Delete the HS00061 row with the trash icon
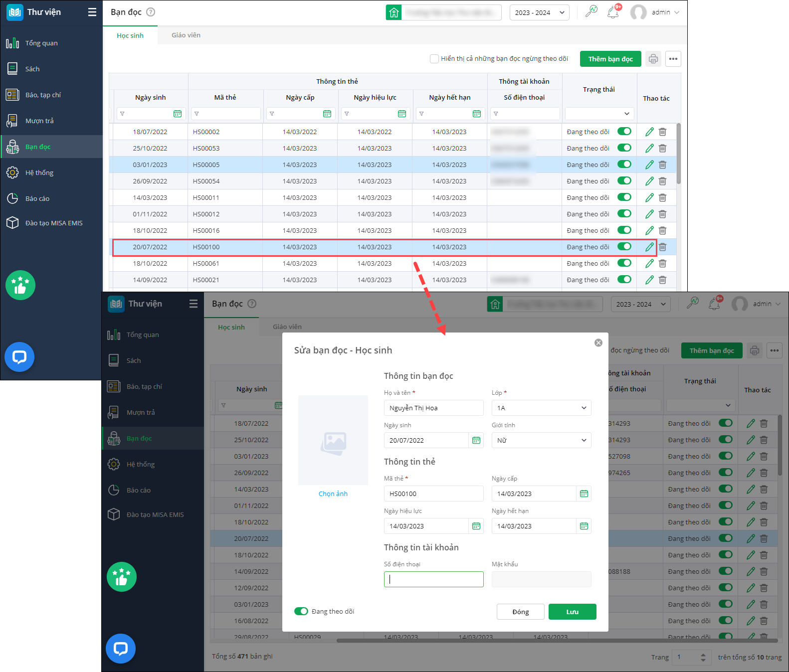789x672 pixels. point(662,263)
